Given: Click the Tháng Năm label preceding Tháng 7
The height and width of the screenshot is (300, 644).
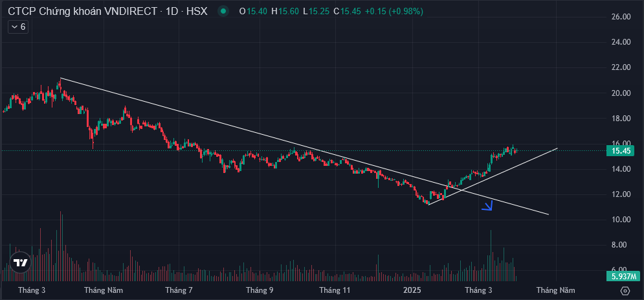Looking at the screenshot, I should tap(104, 290).
